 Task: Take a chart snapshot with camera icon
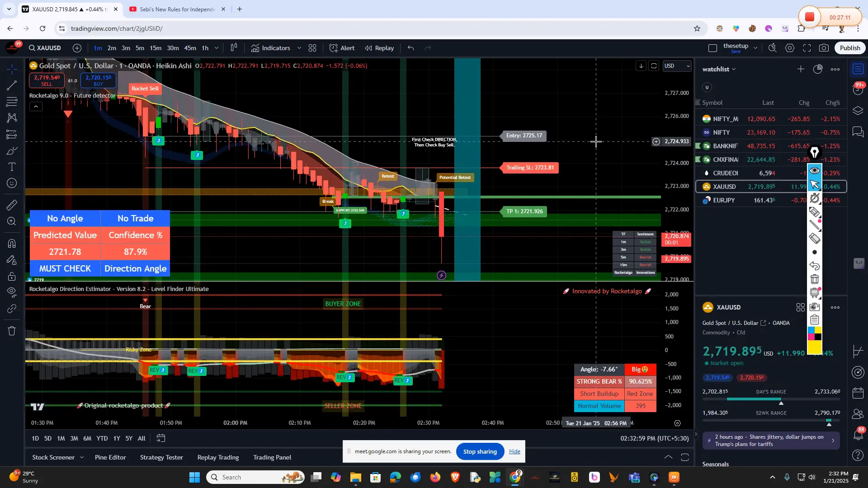(824, 48)
